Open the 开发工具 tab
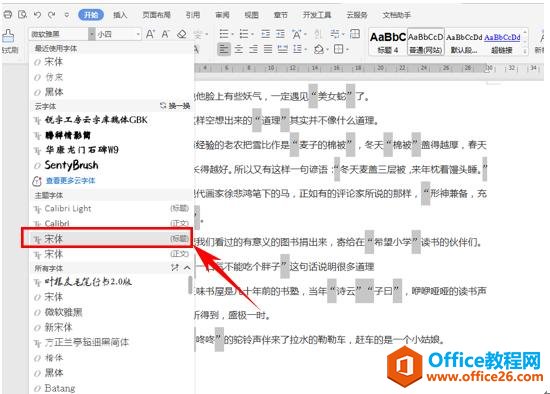 pyautogui.click(x=317, y=15)
